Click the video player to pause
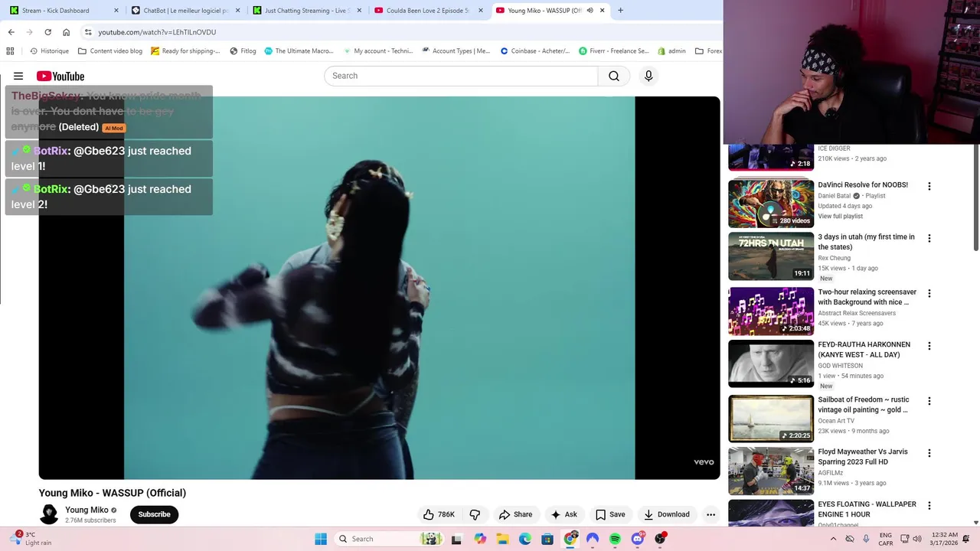 click(379, 288)
